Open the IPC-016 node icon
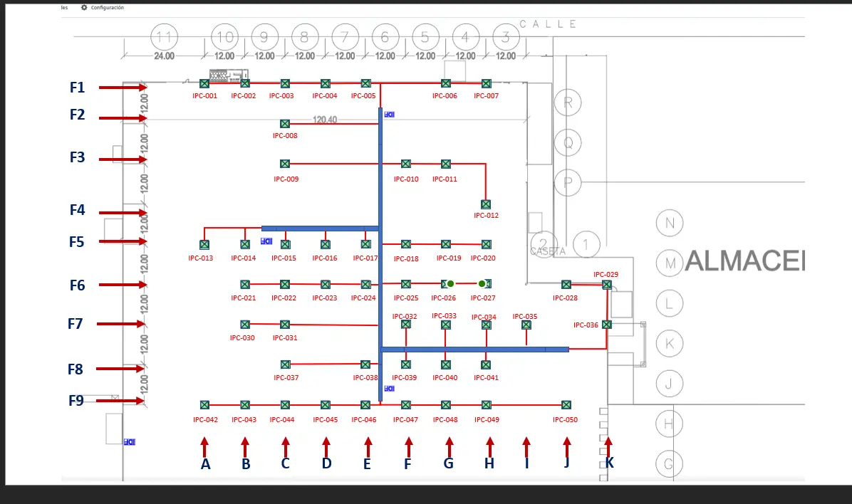 click(326, 244)
